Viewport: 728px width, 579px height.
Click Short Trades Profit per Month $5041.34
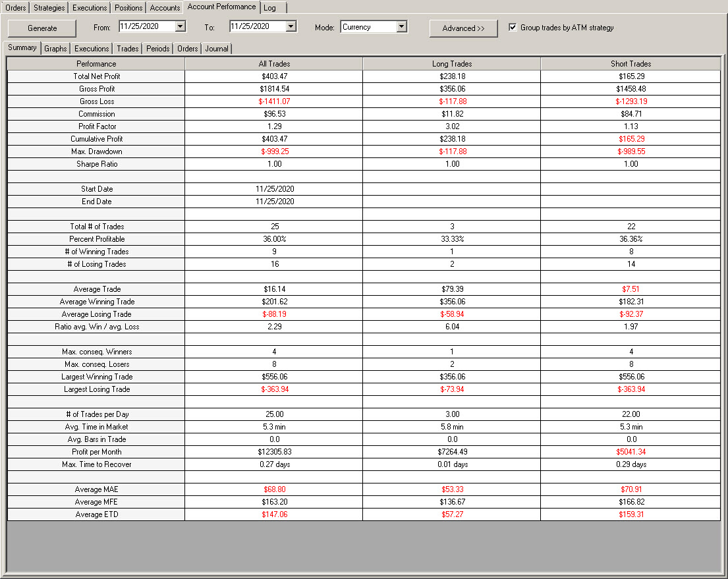630,453
